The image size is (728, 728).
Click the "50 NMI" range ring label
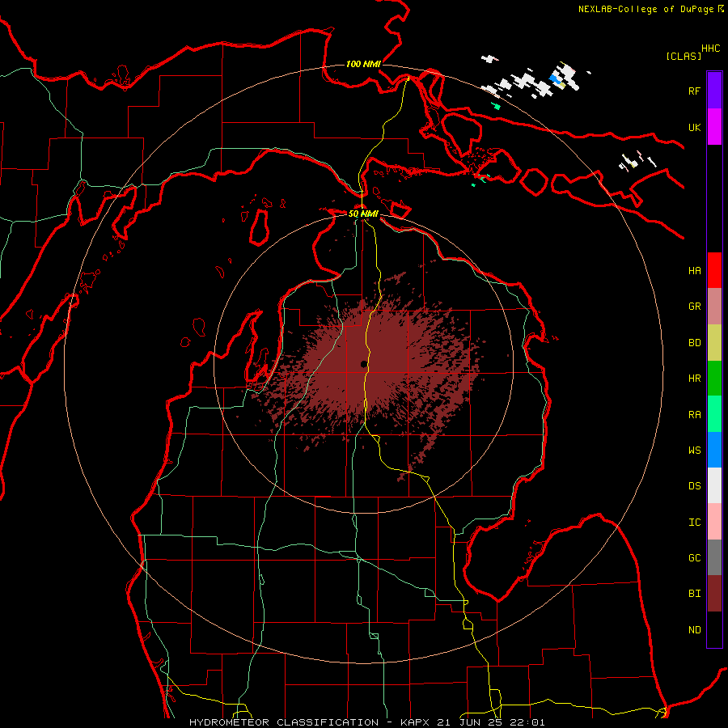(x=363, y=214)
